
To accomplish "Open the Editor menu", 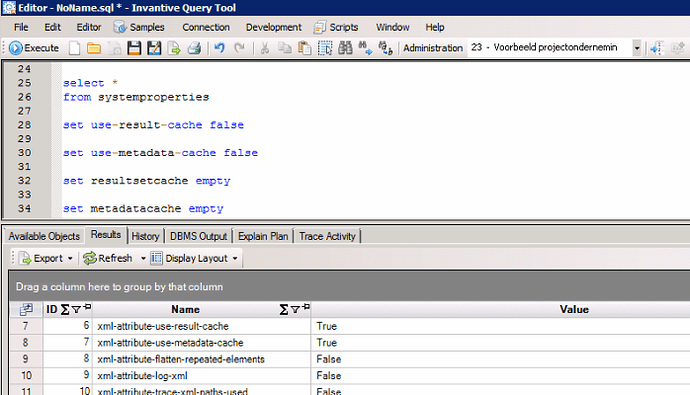I will pos(88,27).
